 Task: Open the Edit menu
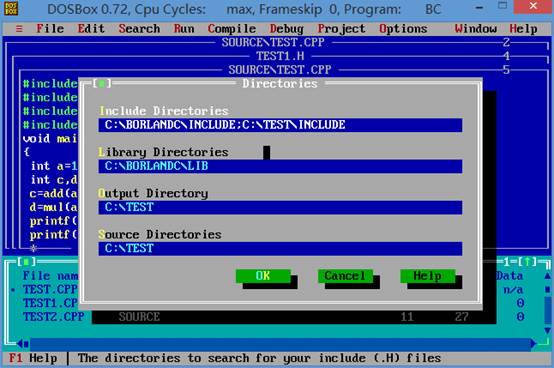[91, 29]
